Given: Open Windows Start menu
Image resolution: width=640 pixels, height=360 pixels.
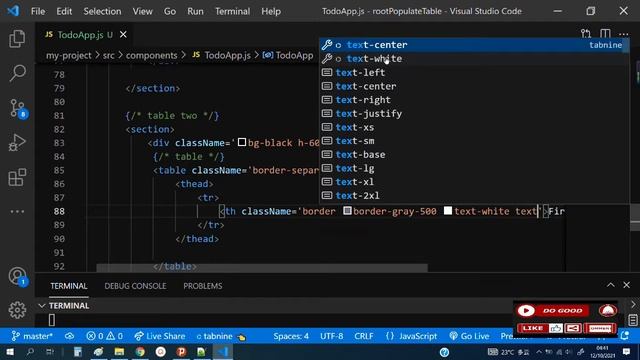Looking at the screenshot, I should [x=10, y=352].
